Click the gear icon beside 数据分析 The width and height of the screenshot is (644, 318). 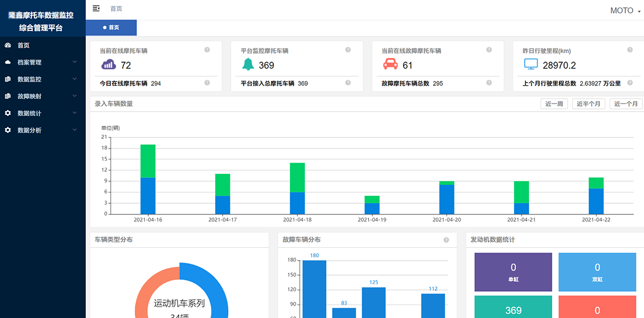pos(8,130)
